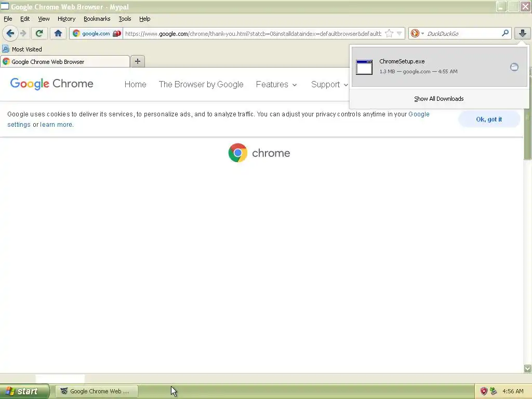Select the Google Chrome Web Browser tab

(65, 62)
